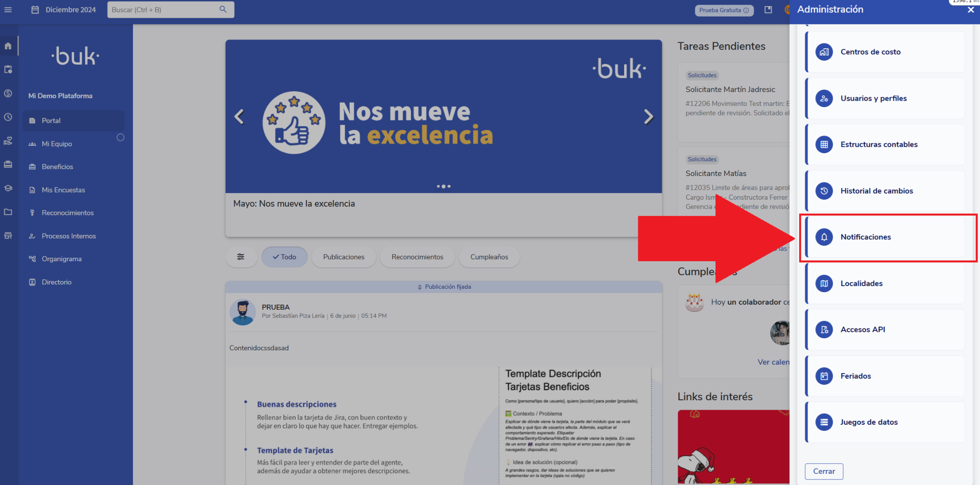
Task: Click the Prueba Gratuita badge
Action: click(723, 10)
